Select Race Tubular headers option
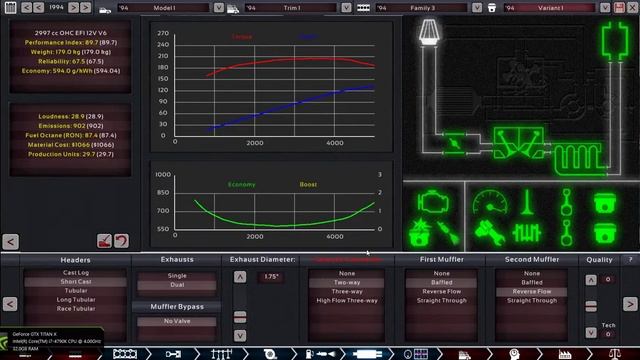The image size is (640, 360). (x=76, y=309)
